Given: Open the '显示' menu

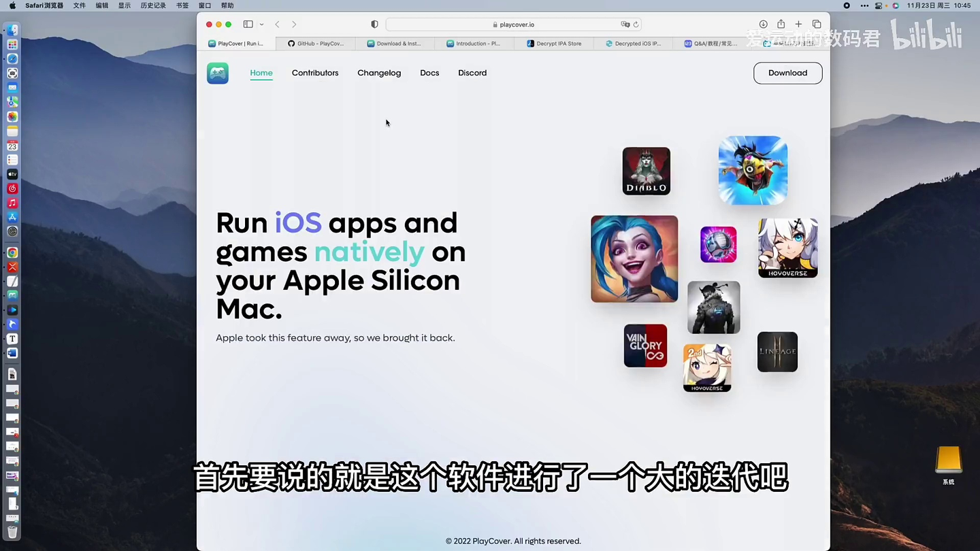Looking at the screenshot, I should pos(125,5).
